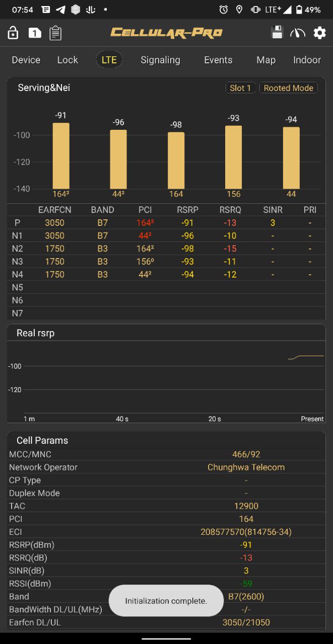Toggle the Slot 1 selector
Viewport: 333px width, 644px height.
click(240, 88)
